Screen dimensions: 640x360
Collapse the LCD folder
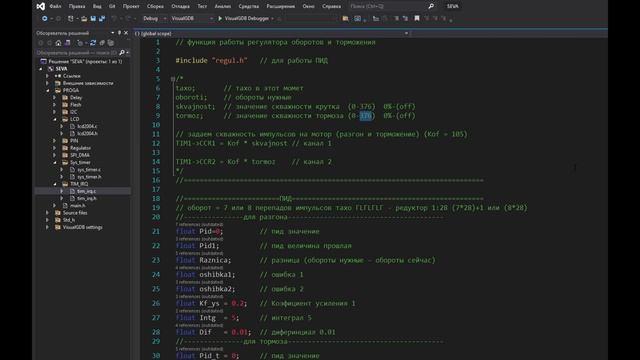55,119
